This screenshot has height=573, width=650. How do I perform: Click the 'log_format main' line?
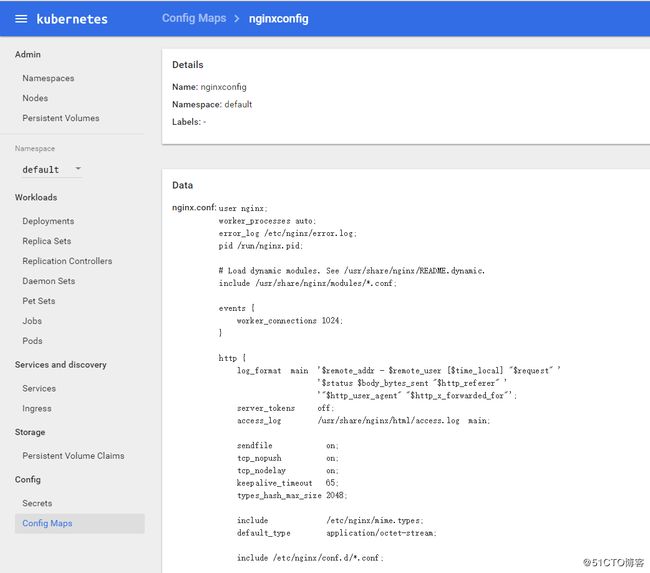click(x=399, y=370)
